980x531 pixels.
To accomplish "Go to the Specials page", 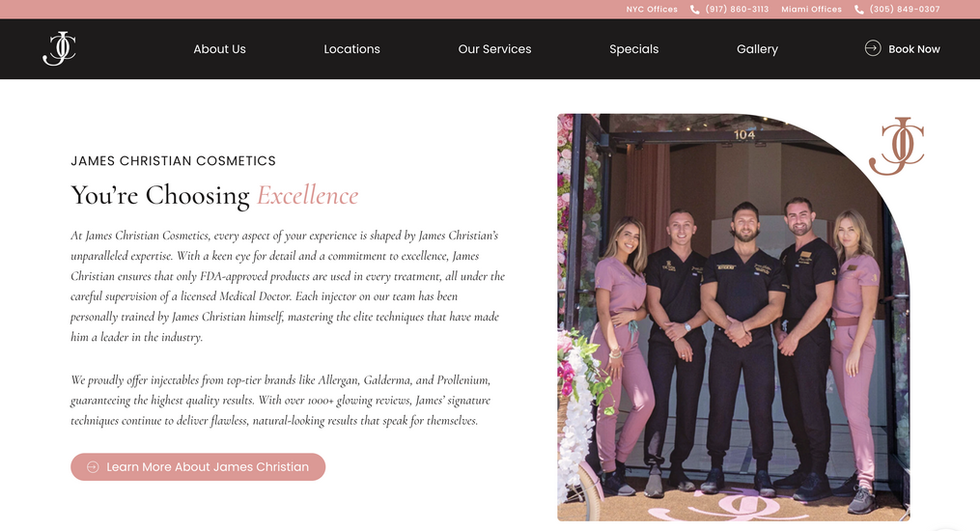I will [633, 48].
